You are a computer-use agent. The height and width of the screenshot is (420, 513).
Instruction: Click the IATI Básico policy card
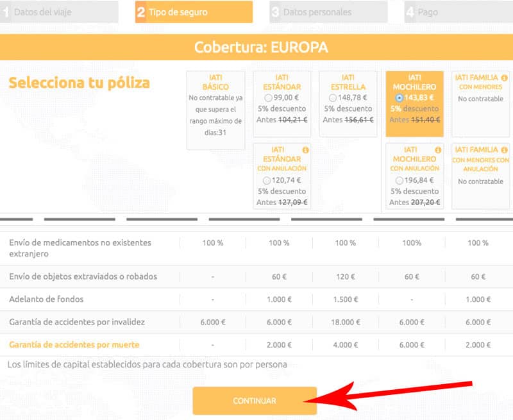click(x=215, y=110)
